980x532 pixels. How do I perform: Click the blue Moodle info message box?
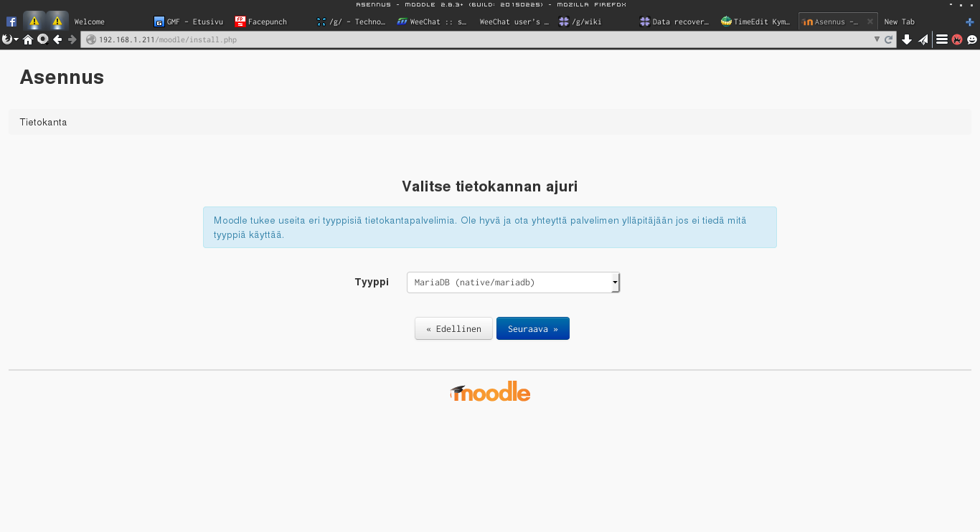click(490, 227)
